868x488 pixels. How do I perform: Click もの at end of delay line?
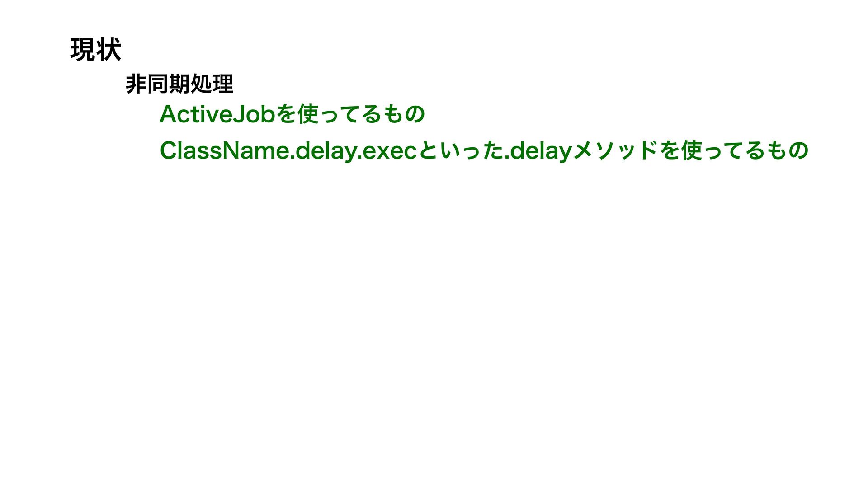pyautogui.click(x=787, y=151)
